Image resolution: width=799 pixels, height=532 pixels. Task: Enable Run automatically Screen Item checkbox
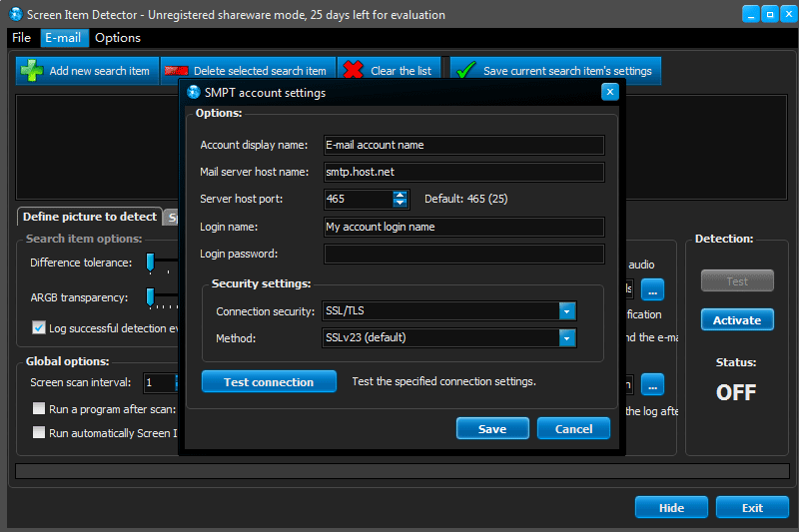(x=39, y=432)
